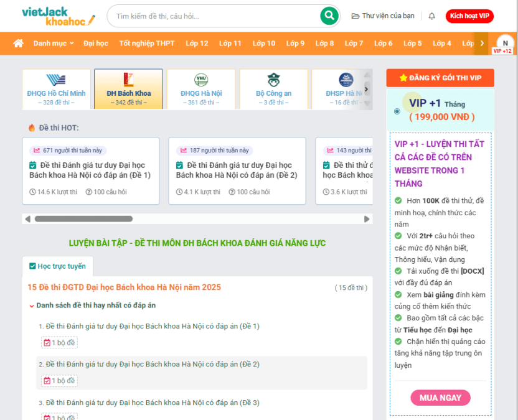Open the Lớp 12 menu item
The height and width of the screenshot is (420, 518).
tap(197, 44)
